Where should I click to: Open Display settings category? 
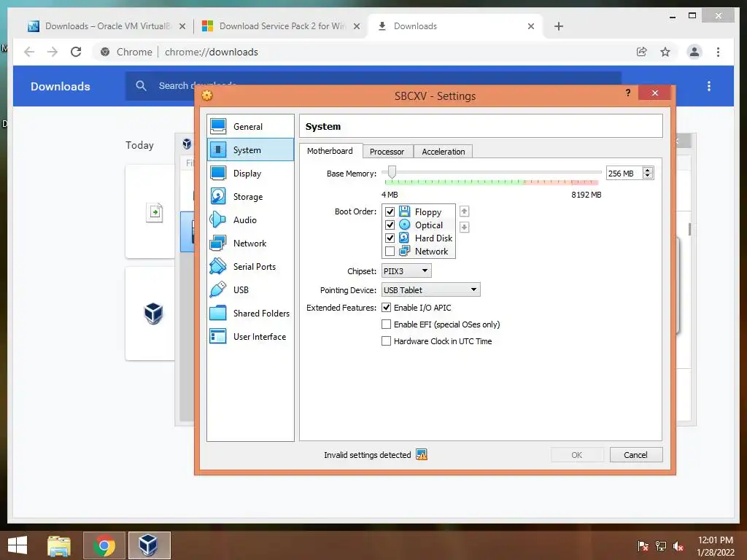[250, 174]
